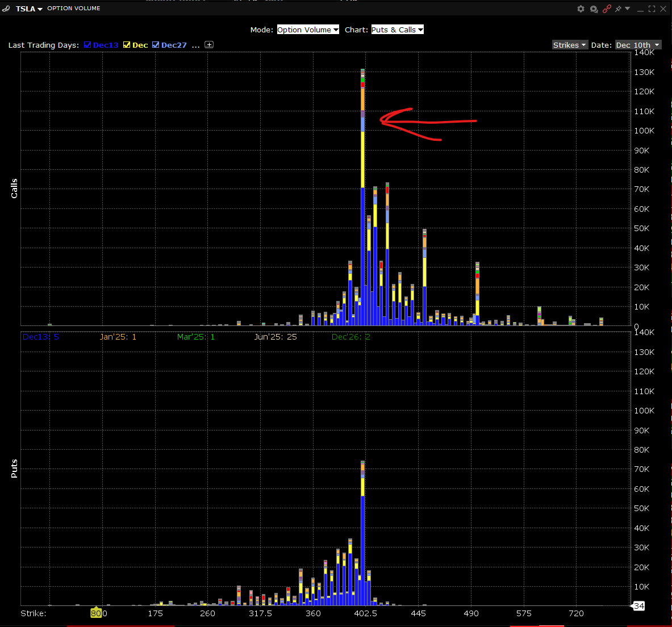Viewport: 672px width, 627px height.
Task: Maximize the Option Volume panel
Action: 652,9
